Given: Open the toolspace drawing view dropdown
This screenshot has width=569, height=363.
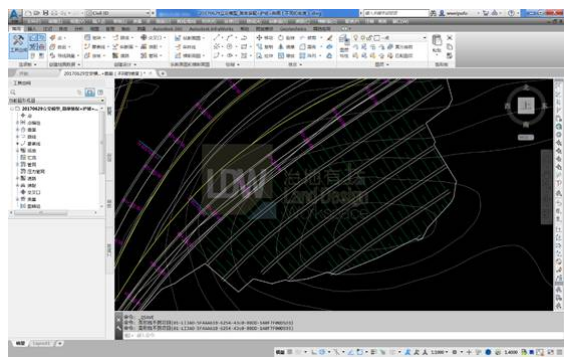Looking at the screenshot, I should tap(57, 100).
